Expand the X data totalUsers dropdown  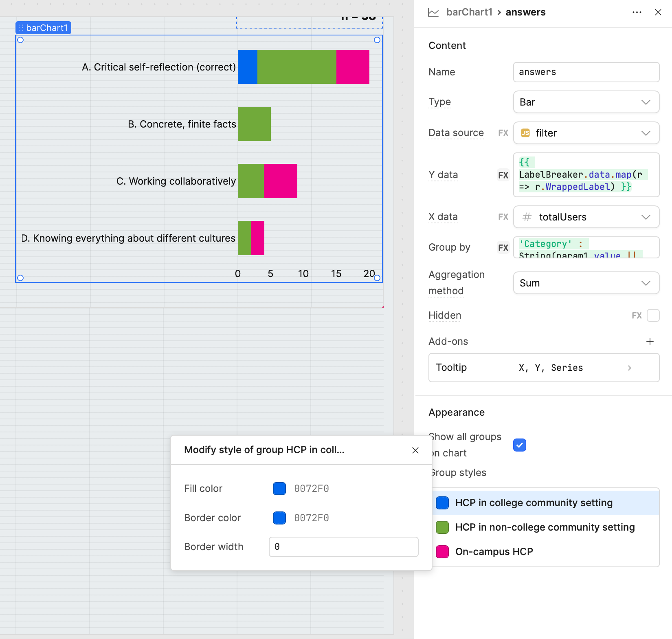(586, 217)
